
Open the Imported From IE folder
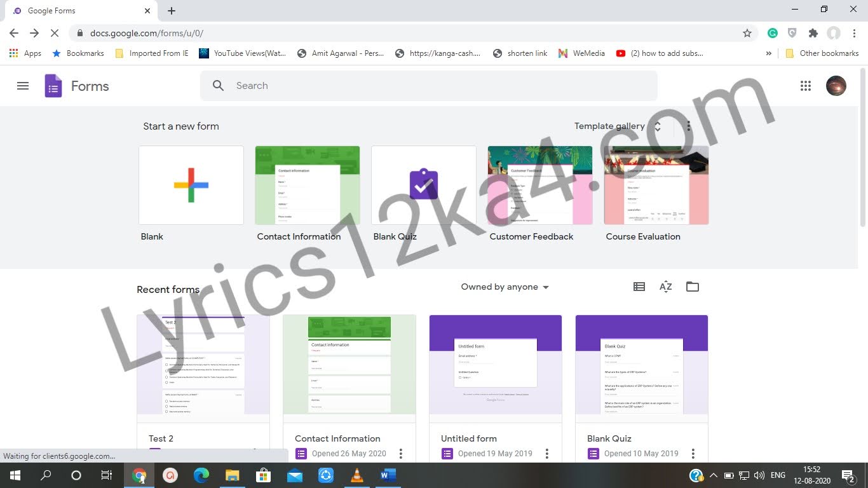click(x=152, y=53)
